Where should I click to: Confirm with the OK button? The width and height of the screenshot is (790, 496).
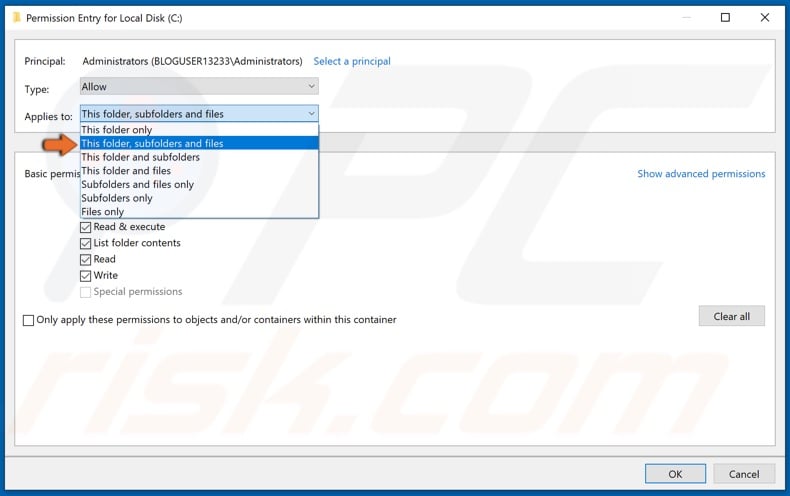pyautogui.click(x=675, y=474)
